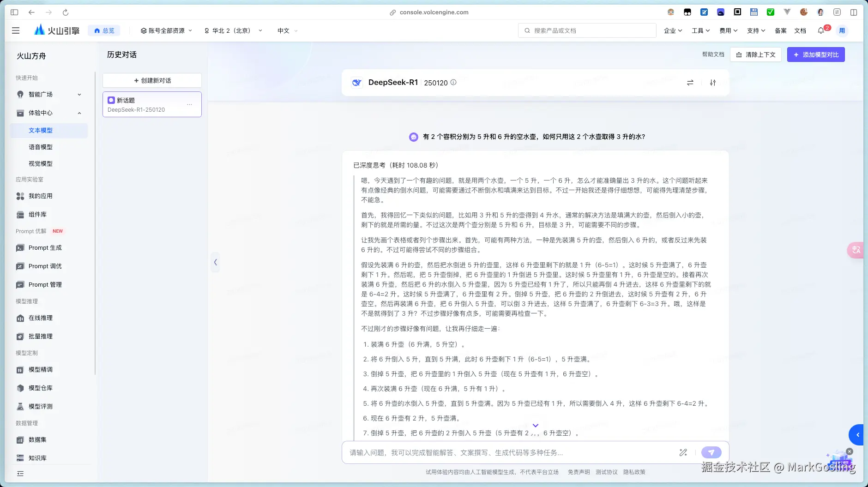Click the scroll-to-bottom chevron in chat
The width and height of the screenshot is (868, 487).
point(536,426)
